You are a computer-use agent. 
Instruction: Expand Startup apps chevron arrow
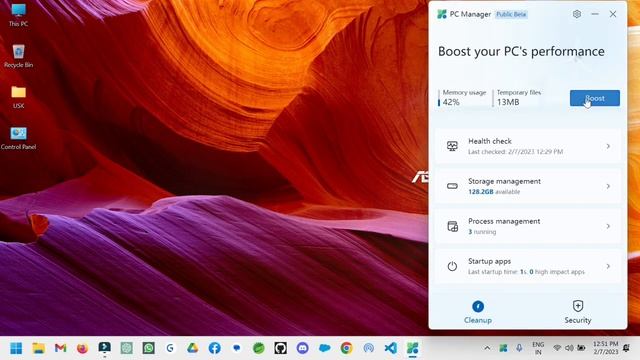[x=608, y=266]
